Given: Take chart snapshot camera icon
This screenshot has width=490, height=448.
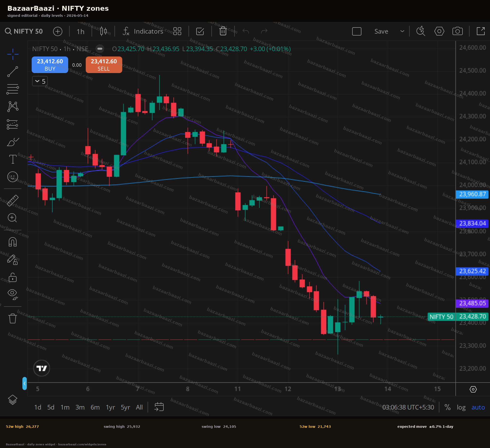Looking at the screenshot, I should pos(457,31).
